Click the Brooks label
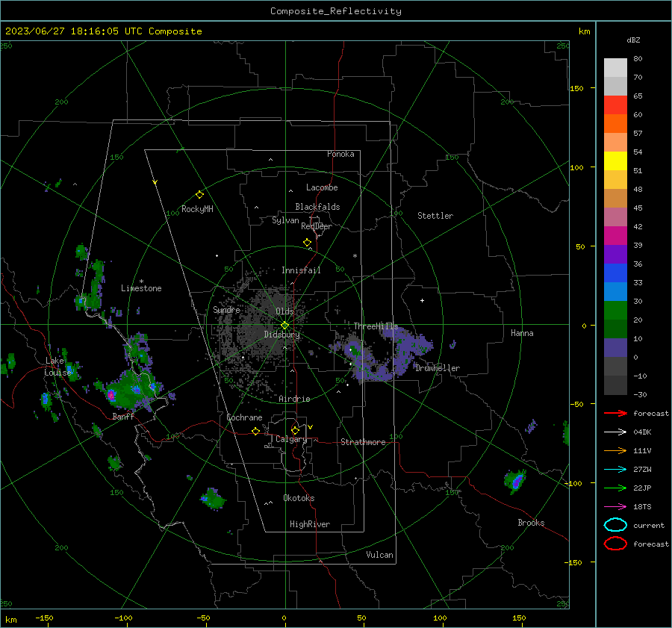672x628 pixels. (x=531, y=523)
